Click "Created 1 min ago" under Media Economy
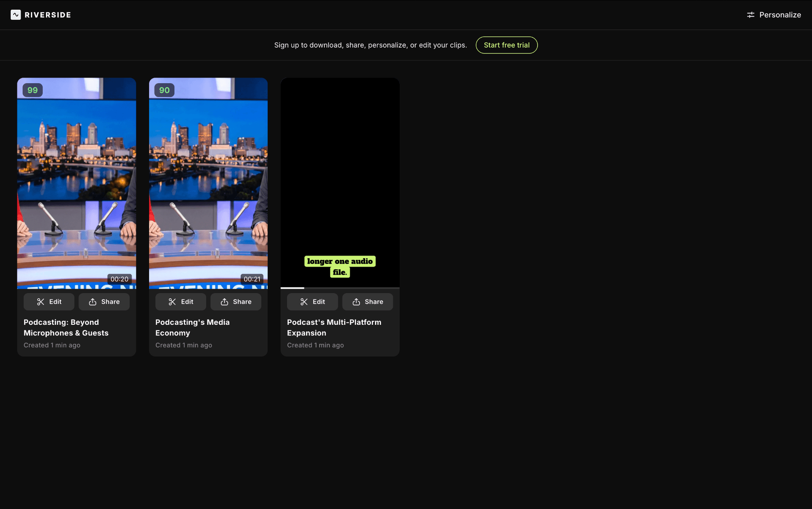Screen dimensions: 812x509 click(x=184, y=345)
